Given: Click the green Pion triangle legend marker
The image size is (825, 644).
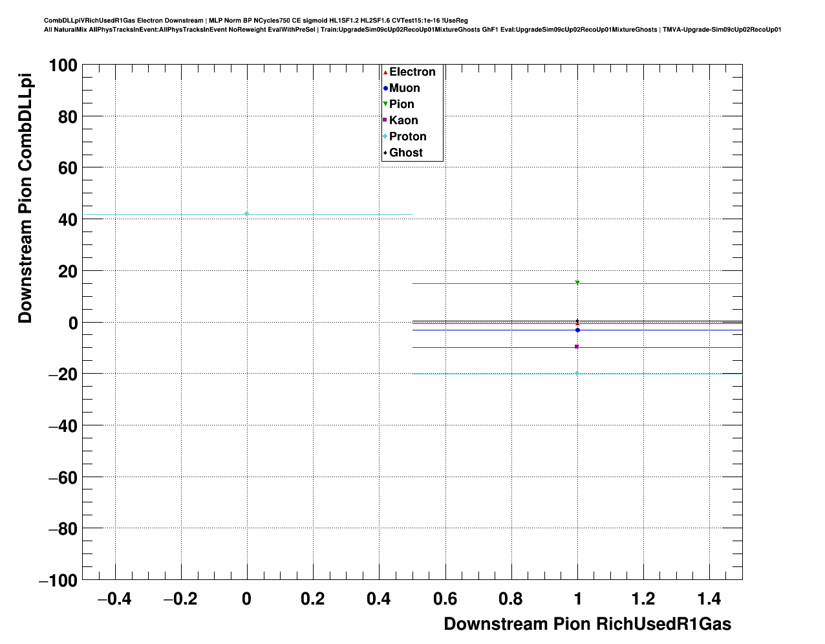Looking at the screenshot, I should pos(385,104).
